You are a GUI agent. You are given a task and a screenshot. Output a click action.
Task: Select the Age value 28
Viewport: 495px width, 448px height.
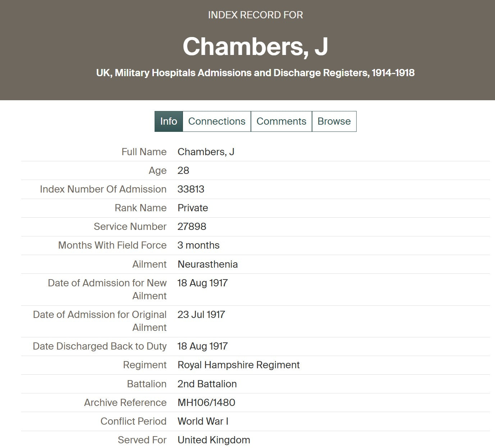click(183, 171)
